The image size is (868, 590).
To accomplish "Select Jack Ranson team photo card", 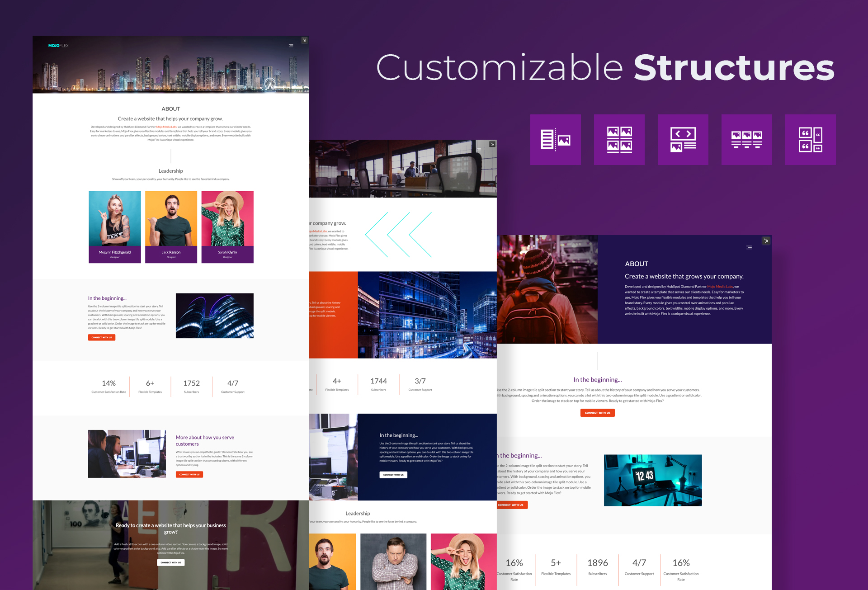I will pyautogui.click(x=171, y=227).
